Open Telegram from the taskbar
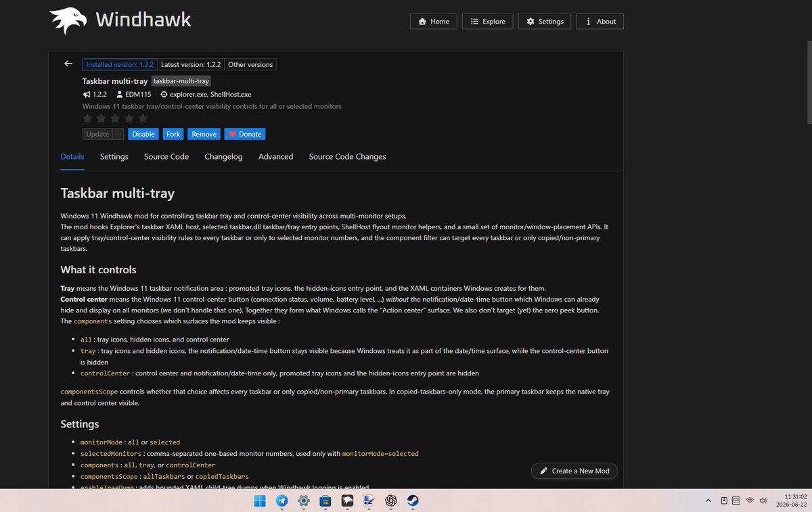The image size is (812, 512). (281, 501)
